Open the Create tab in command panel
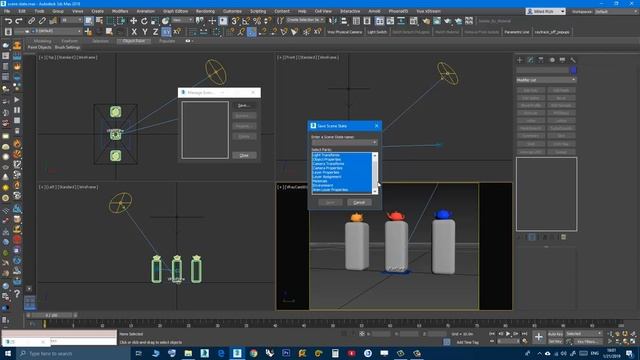Image resolution: width=640 pixels, height=360 pixels. 520,60
